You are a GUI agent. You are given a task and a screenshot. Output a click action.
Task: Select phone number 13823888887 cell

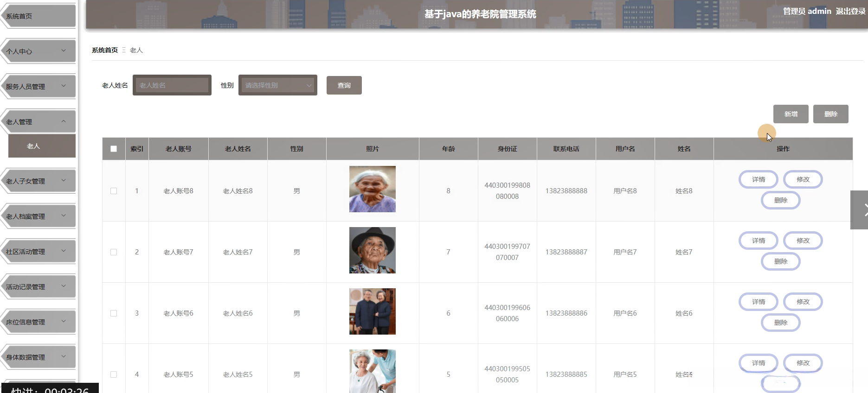click(566, 252)
